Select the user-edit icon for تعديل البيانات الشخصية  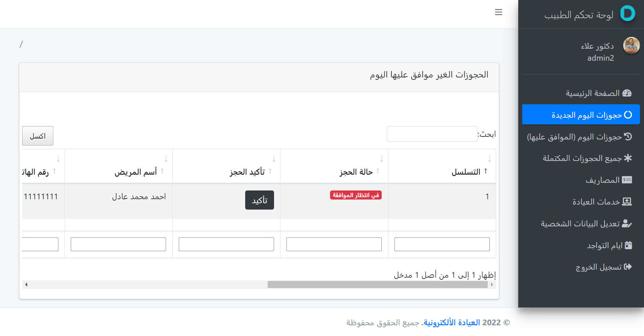(627, 223)
